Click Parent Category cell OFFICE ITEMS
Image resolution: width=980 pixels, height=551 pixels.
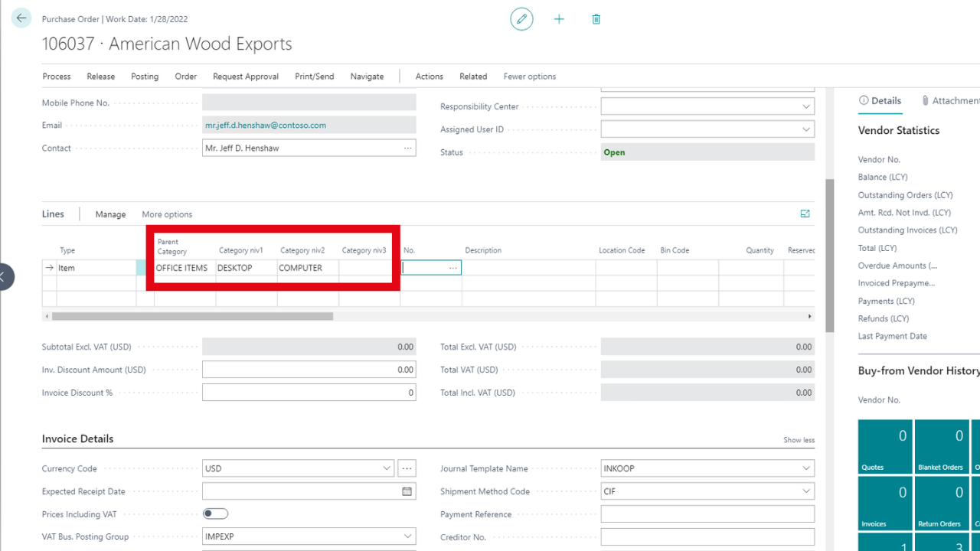185,268
